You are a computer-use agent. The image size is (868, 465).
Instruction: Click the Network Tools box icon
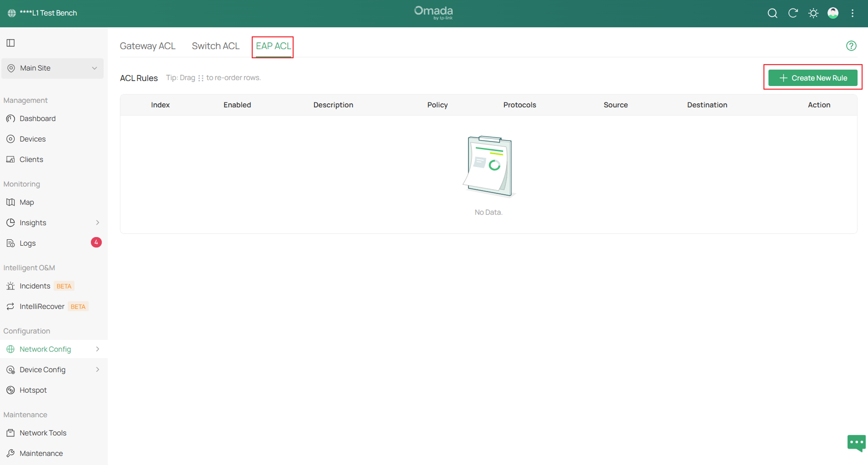(11, 433)
